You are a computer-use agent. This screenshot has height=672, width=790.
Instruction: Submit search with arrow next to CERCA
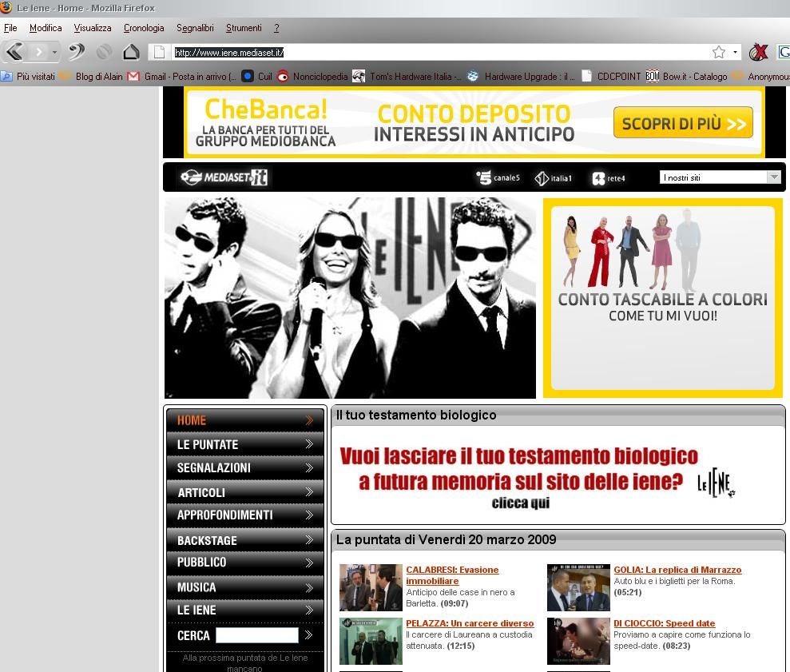pyautogui.click(x=309, y=635)
